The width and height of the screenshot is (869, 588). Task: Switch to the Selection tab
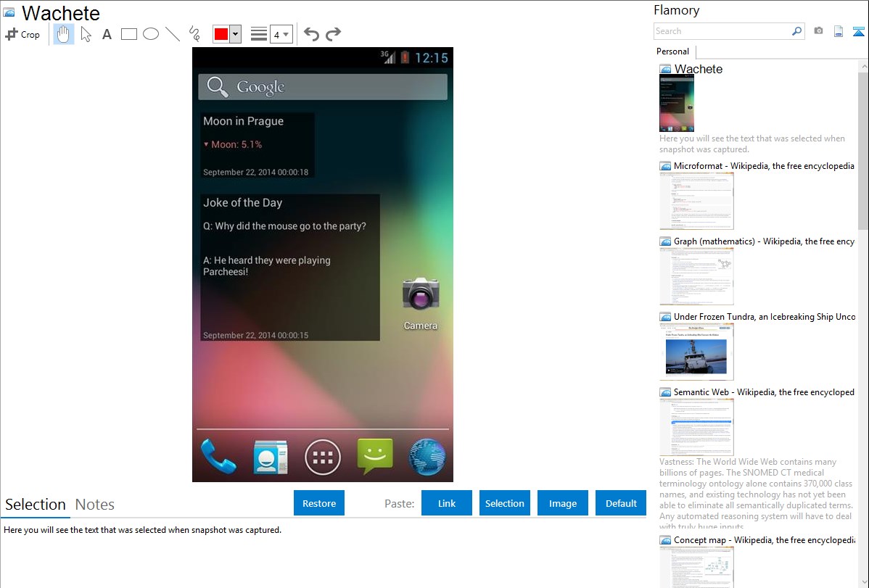[x=36, y=505]
